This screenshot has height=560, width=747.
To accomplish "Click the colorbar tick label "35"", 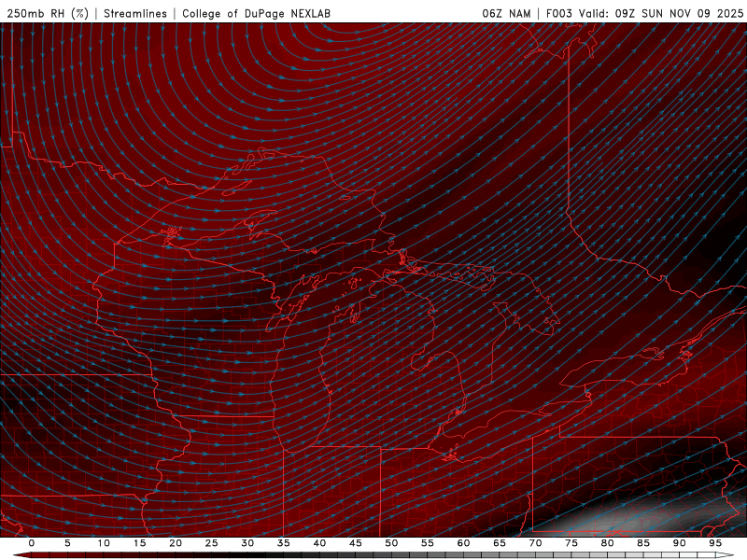I will point(284,543).
